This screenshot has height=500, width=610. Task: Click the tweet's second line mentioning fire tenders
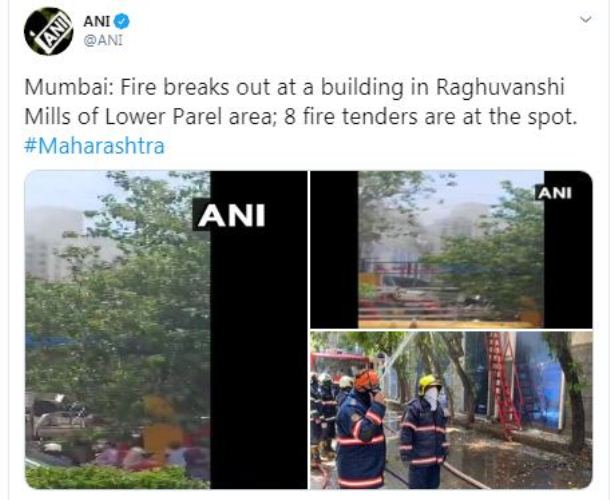pyautogui.click(x=300, y=116)
